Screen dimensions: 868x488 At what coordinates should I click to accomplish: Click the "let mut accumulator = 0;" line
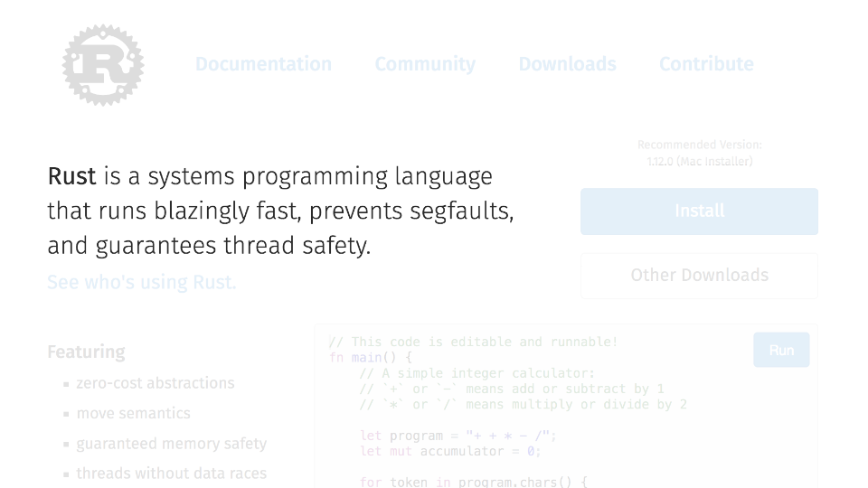[x=450, y=452]
